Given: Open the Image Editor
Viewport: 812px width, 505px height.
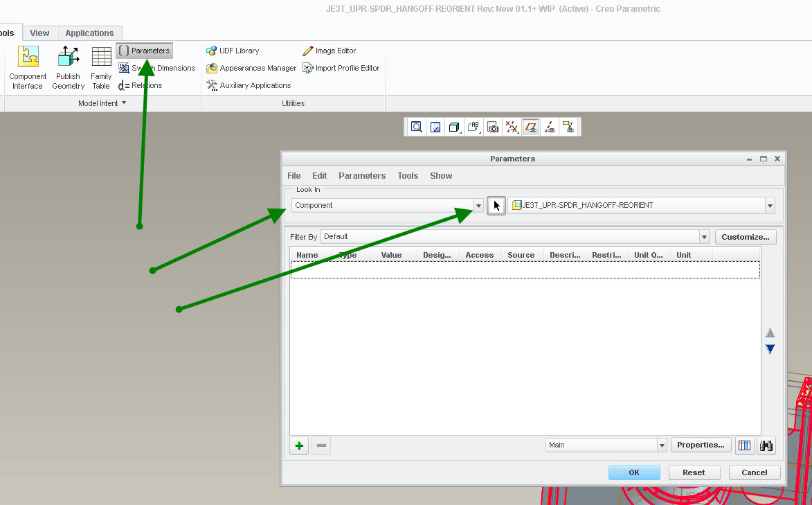Looking at the screenshot, I should click(x=330, y=51).
